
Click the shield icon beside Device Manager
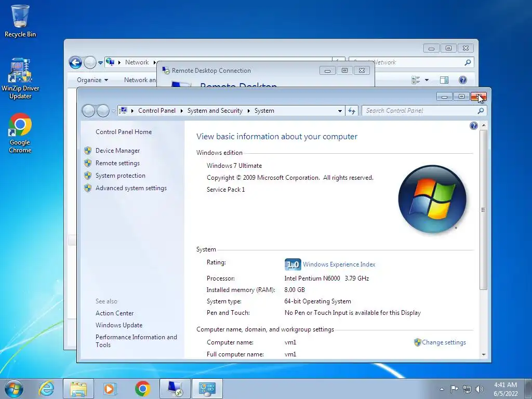tap(88, 151)
